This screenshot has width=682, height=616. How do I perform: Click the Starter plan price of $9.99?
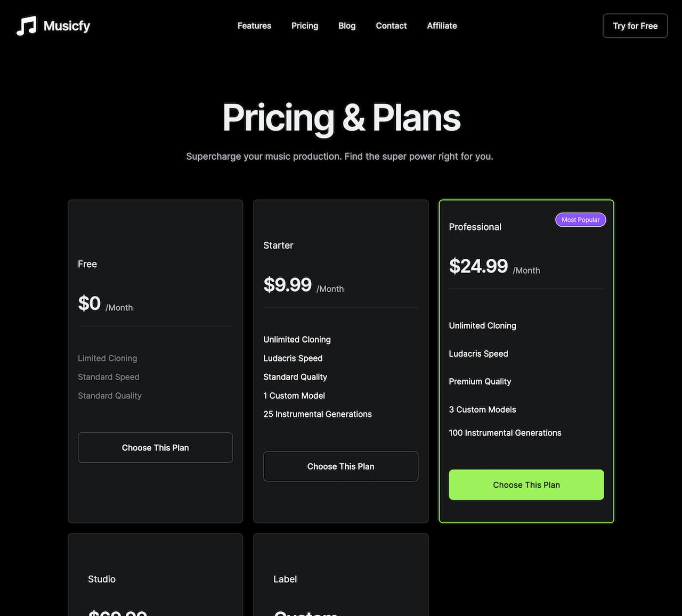(x=288, y=285)
